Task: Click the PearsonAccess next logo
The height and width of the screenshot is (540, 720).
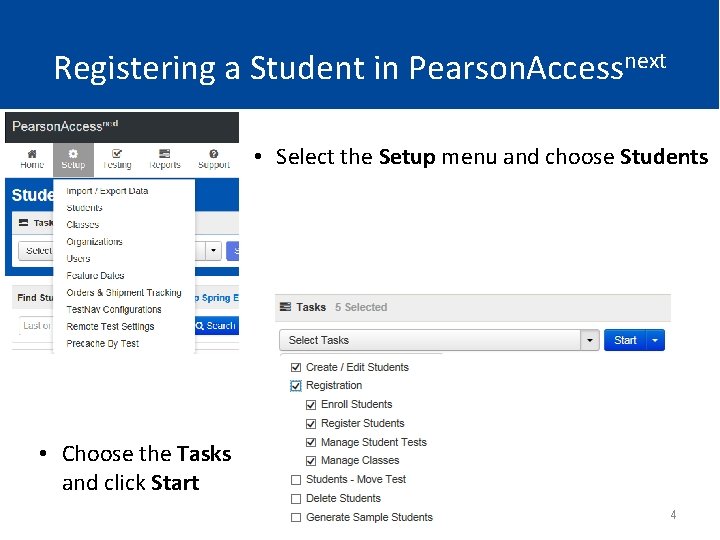Action: (x=64, y=127)
